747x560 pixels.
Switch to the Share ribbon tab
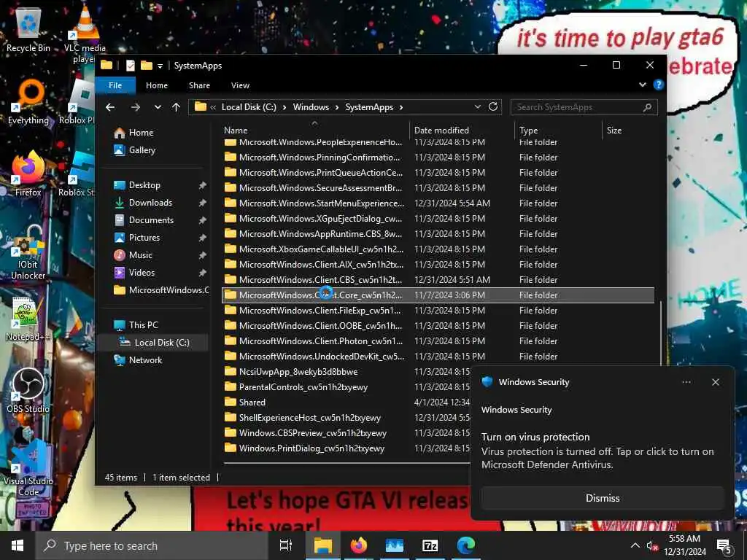pos(199,85)
